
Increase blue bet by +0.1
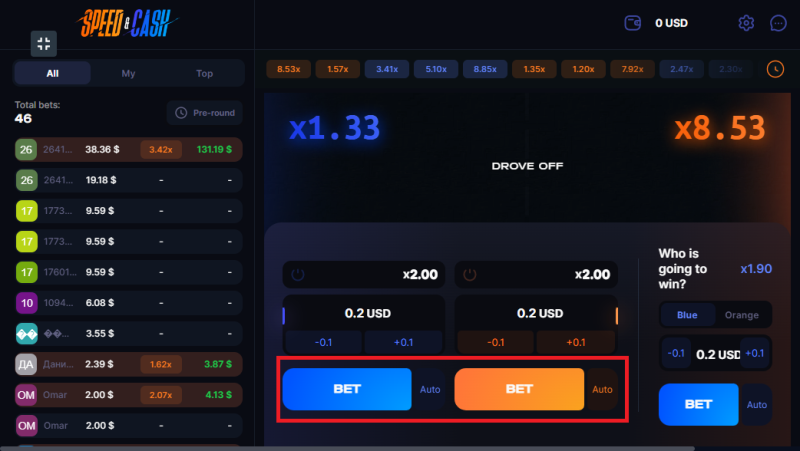coord(404,342)
